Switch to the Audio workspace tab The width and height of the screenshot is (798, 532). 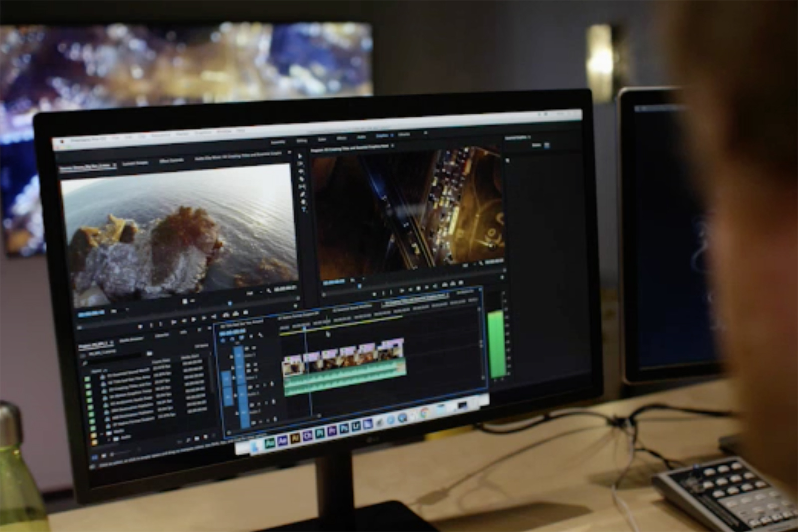tap(361, 137)
